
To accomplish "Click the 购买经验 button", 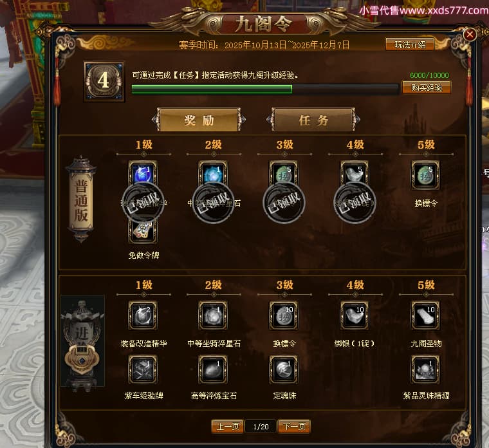I will (x=427, y=88).
